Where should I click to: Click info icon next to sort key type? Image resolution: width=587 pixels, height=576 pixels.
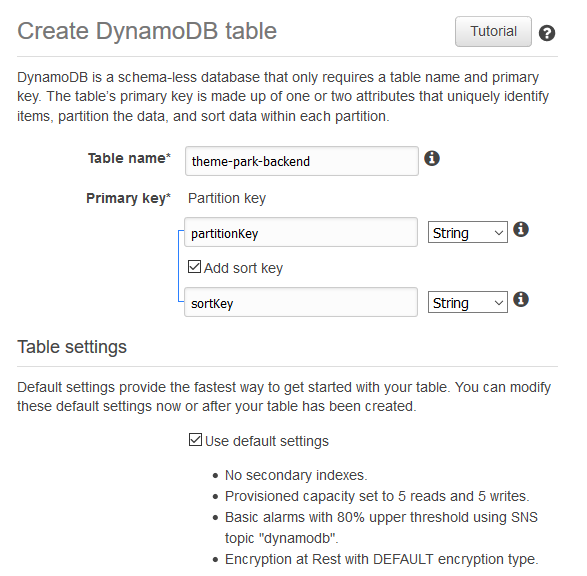pos(521,299)
